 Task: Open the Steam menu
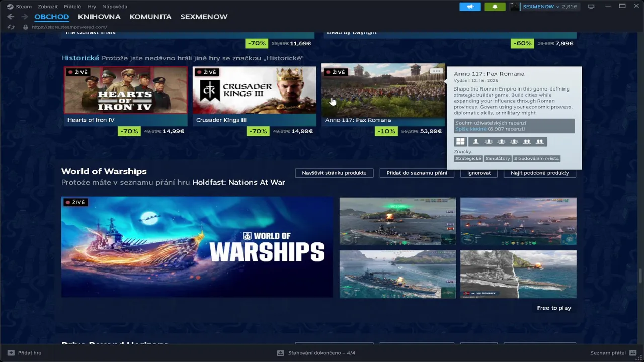(24, 7)
